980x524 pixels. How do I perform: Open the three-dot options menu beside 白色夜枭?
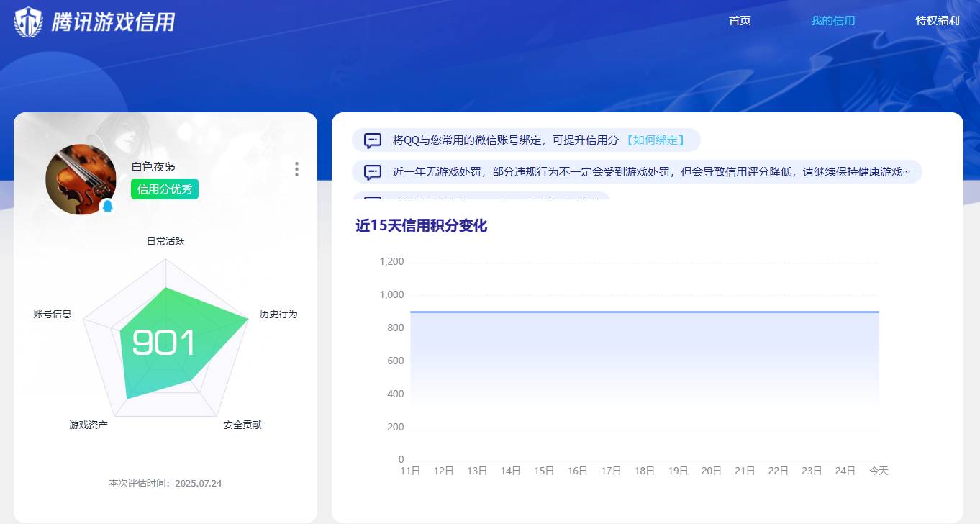click(296, 168)
